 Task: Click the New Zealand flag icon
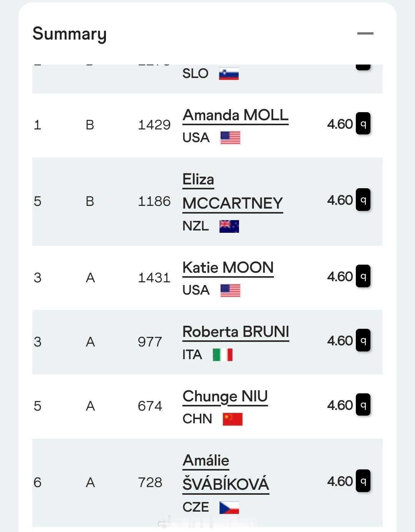(229, 226)
